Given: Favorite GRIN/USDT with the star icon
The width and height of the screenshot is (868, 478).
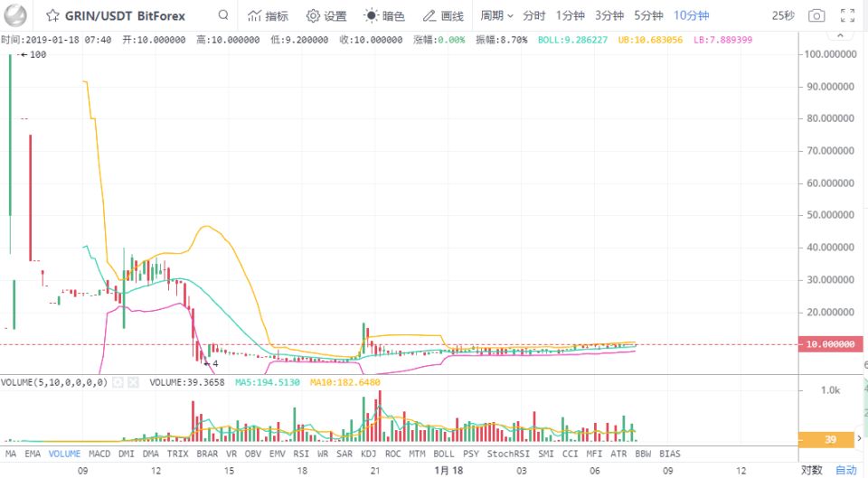Looking at the screenshot, I should (52, 15).
